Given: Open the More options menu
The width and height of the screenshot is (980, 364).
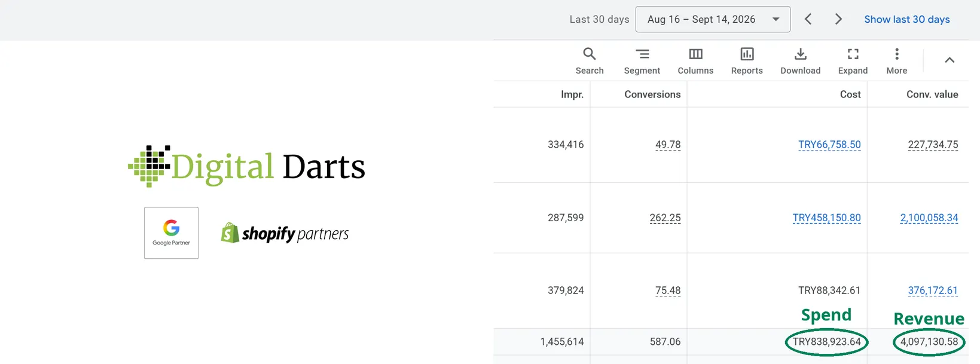Looking at the screenshot, I should [x=897, y=61].
